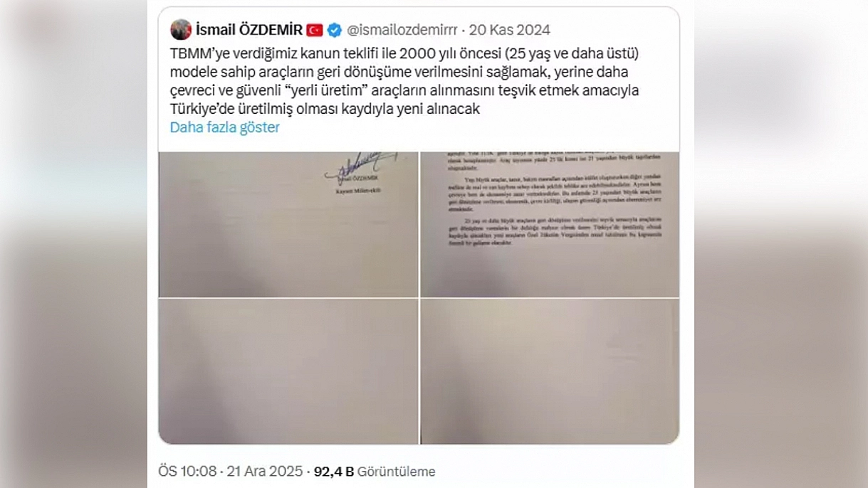Click the 21 Ara 2025 date

coord(263,472)
